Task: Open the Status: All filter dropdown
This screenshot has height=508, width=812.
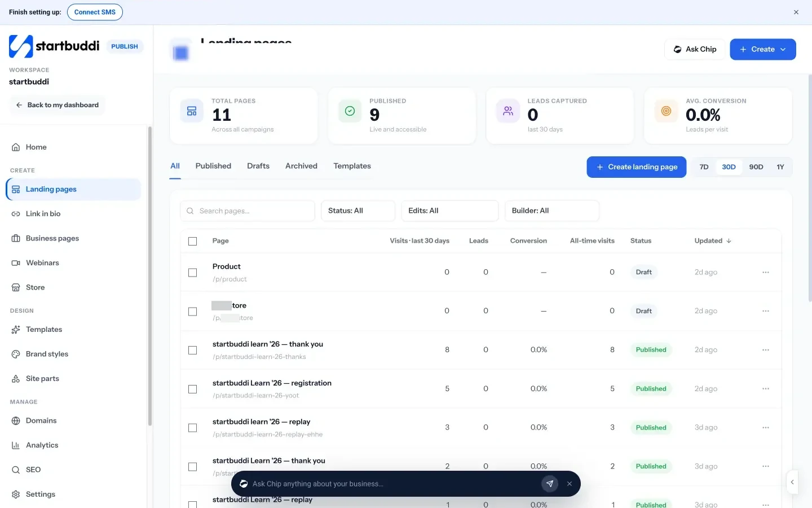Action: (358, 211)
